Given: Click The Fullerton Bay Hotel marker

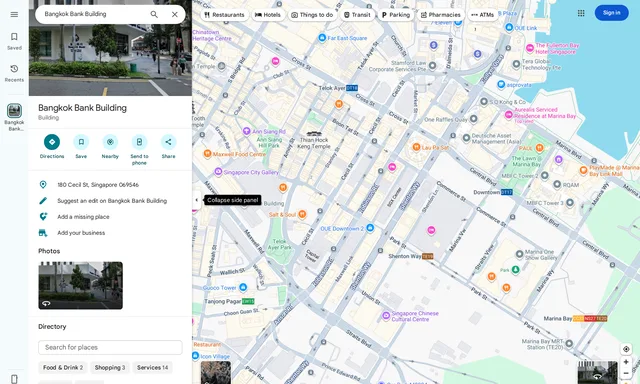Looking at the screenshot, I should tap(530, 48).
